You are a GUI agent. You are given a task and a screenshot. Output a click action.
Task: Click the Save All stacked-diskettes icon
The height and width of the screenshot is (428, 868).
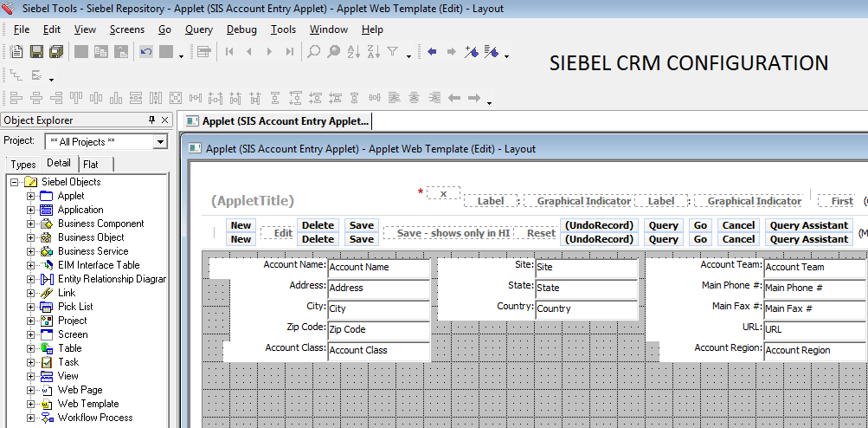click(x=56, y=52)
